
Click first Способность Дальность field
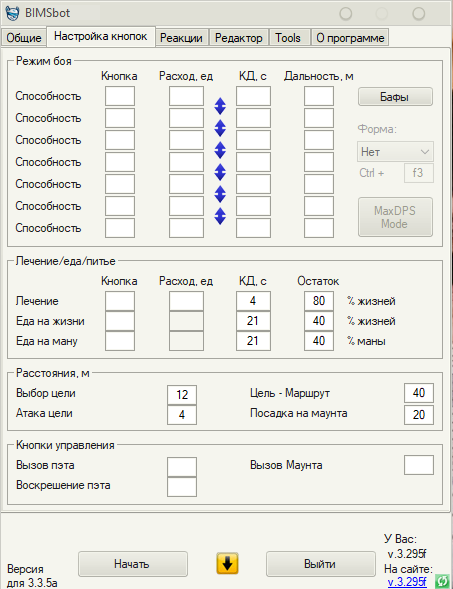pos(319,96)
